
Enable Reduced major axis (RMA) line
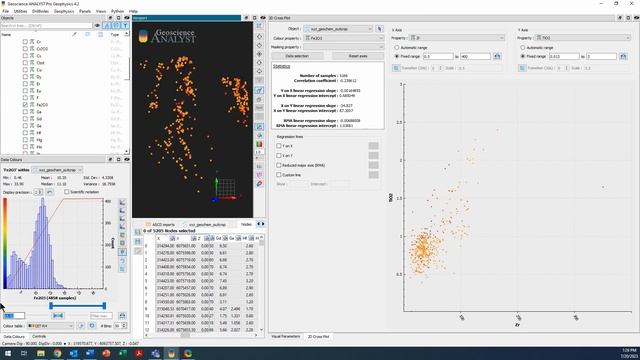coord(279,165)
